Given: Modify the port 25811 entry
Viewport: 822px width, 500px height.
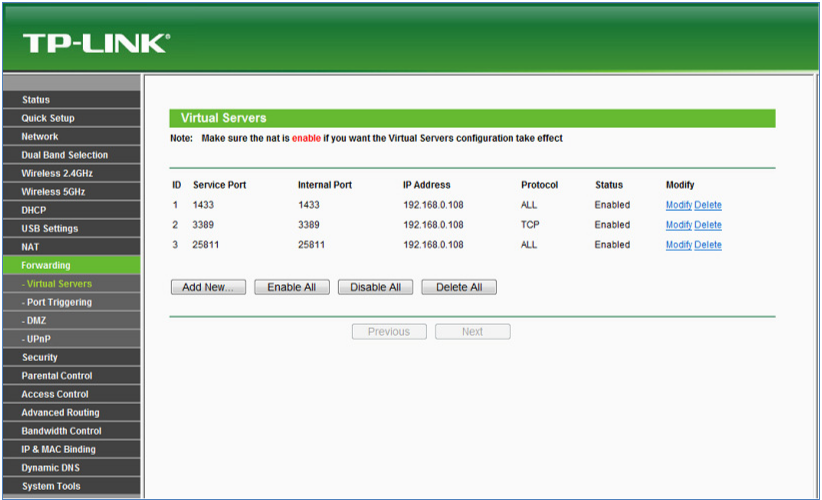Looking at the screenshot, I should pos(679,245).
